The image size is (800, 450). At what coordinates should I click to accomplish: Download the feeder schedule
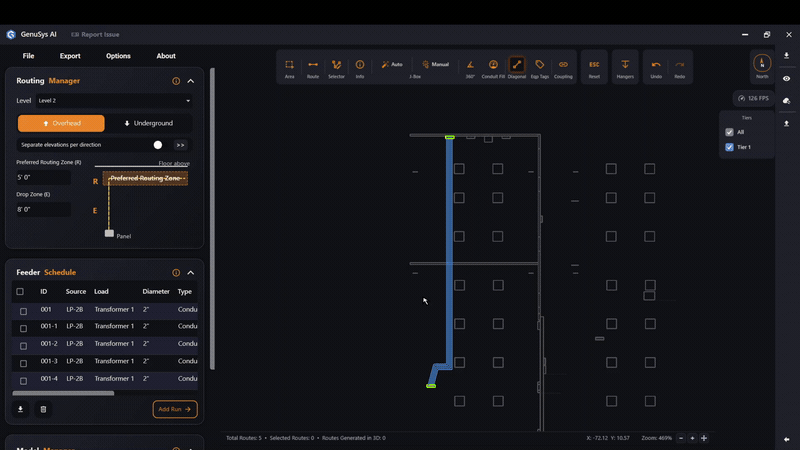(20, 409)
